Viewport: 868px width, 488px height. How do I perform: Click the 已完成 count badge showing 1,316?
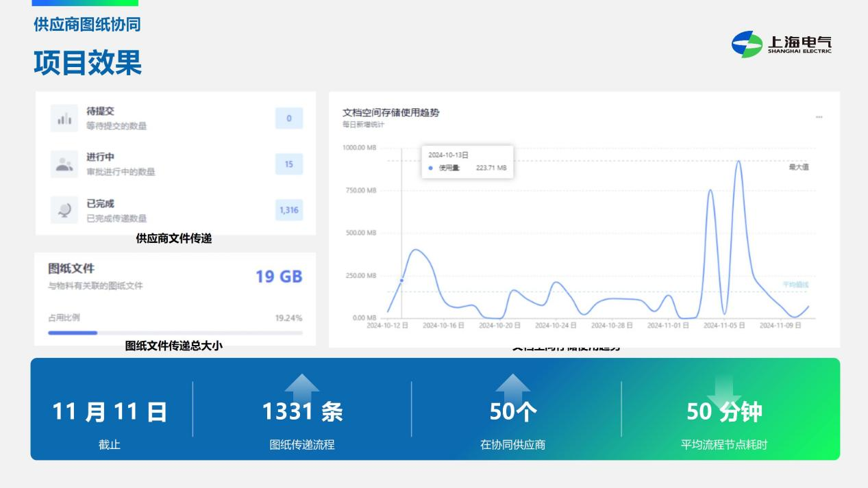tap(288, 209)
